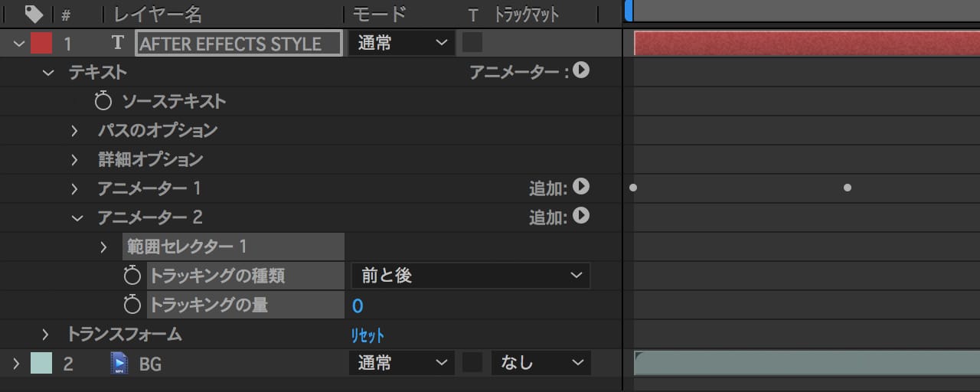Toggle stopwatch for トラッキングの種類
Screen dimensions: 980x392
coord(132,276)
